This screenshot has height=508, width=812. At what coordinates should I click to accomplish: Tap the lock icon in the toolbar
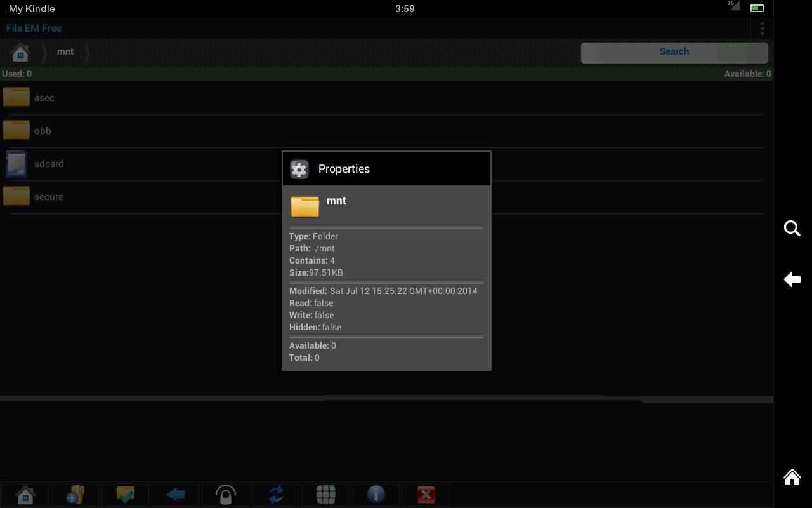click(225, 494)
